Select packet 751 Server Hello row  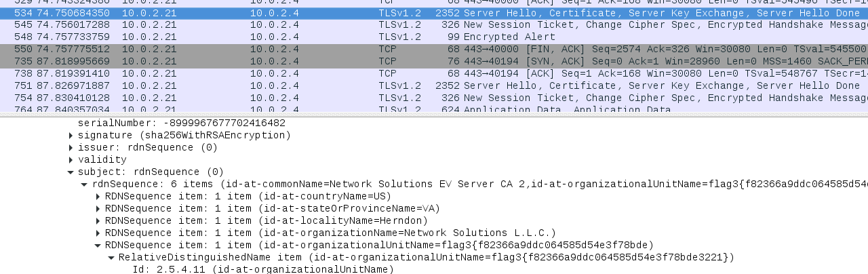(434, 86)
